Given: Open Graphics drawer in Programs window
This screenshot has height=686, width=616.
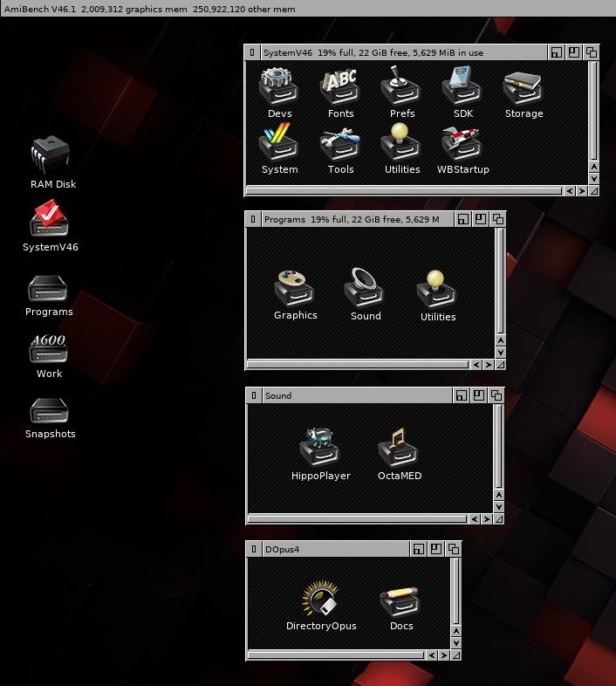Looking at the screenshot, I should tap(295, 288).
